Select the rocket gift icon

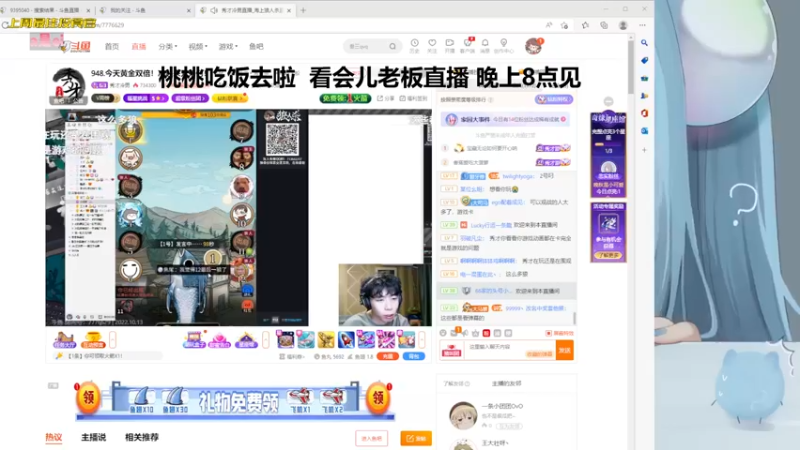(x=346, y=339)
